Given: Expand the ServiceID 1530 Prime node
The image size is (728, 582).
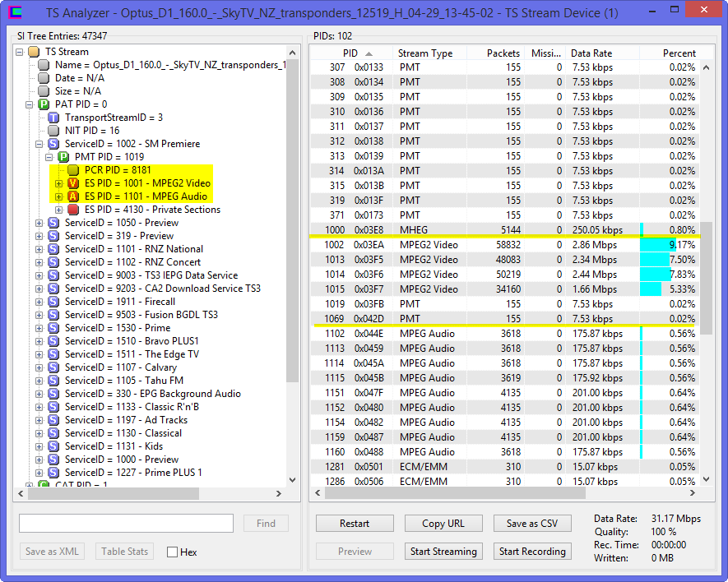Looking at the screenshot, I should (x=39, y=328).
